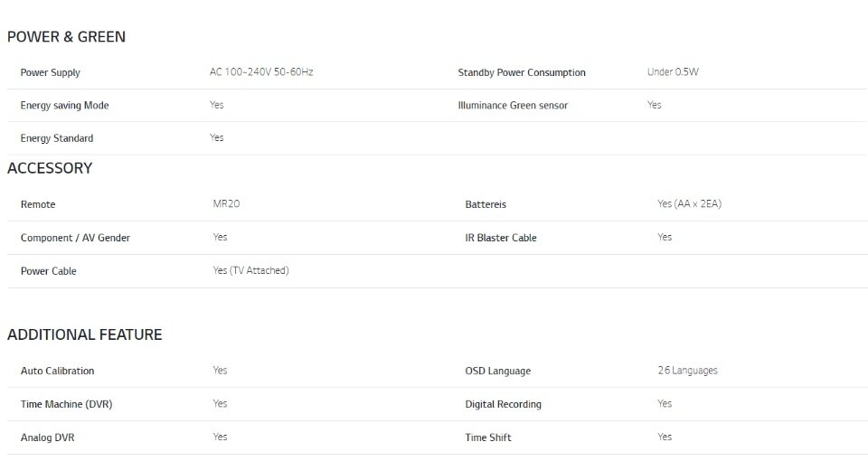
Task: Click the AC 100~240V 50-60Hz value
Action: 261,72
